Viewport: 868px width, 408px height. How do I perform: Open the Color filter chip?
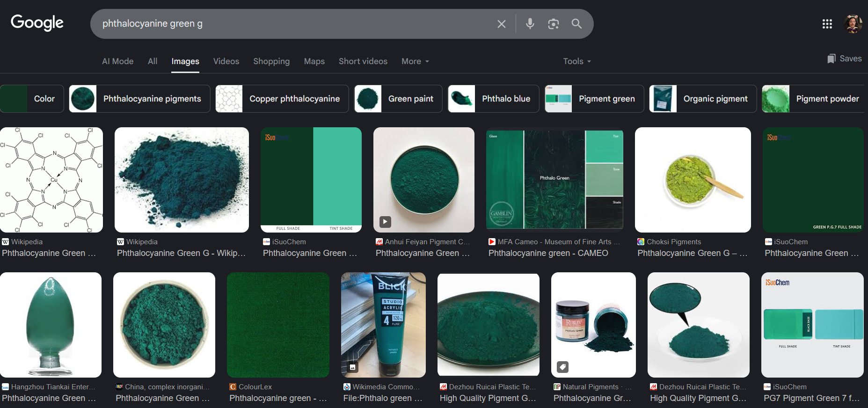click(x=32, y=99)
